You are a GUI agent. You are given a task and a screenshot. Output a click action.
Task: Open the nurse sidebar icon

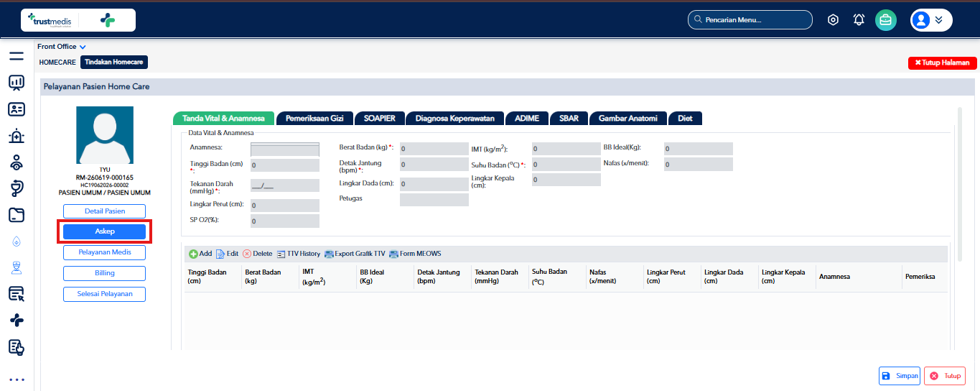click(x=17, y=268)
